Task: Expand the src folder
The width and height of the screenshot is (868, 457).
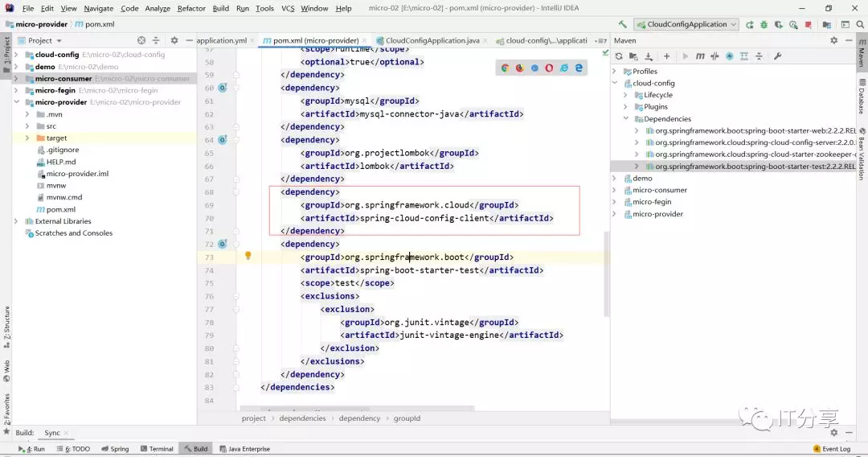Action: coord(27,126)
